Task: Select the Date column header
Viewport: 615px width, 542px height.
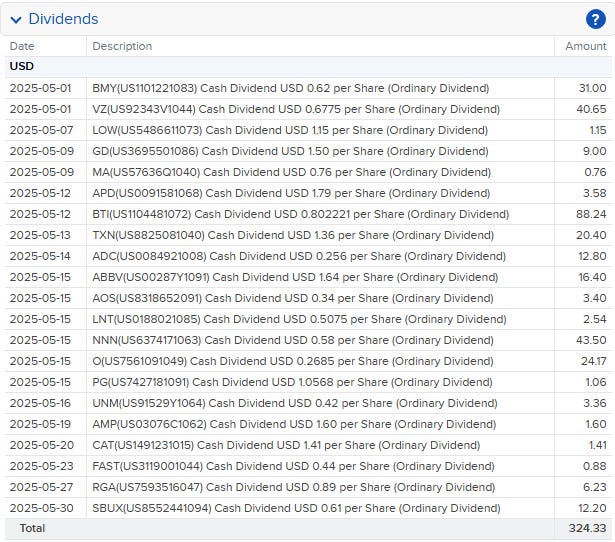Action: click(x=22, y=46)
